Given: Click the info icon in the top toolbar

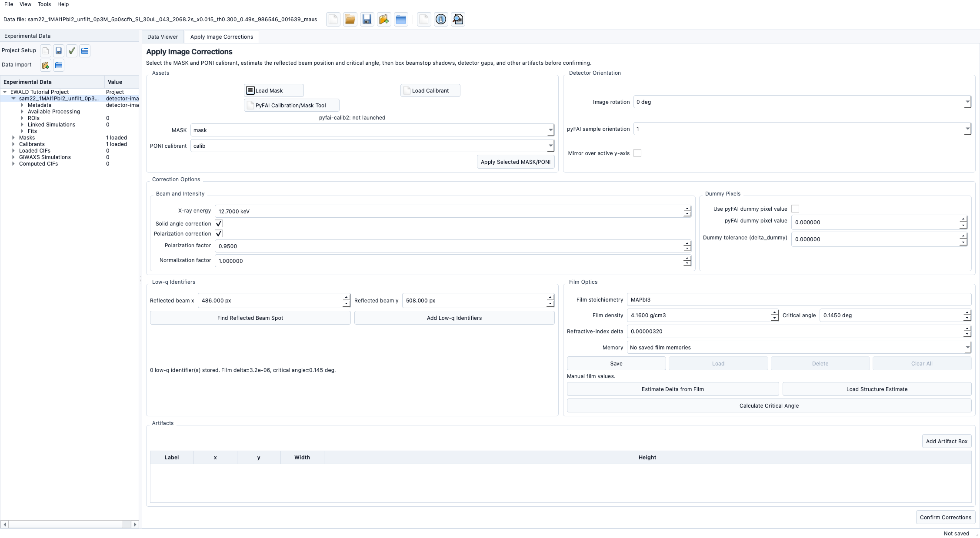Looking at the screenshot, I should (x=440, y=20).
